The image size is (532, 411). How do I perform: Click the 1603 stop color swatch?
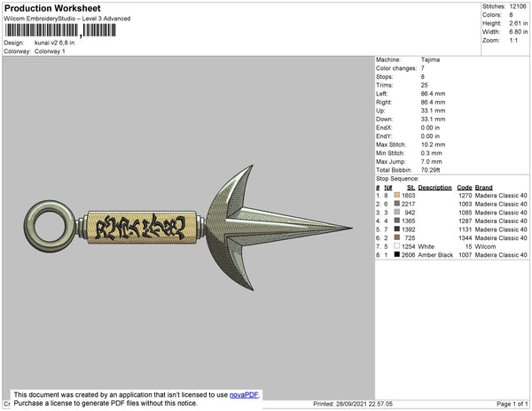pos(397,195)
